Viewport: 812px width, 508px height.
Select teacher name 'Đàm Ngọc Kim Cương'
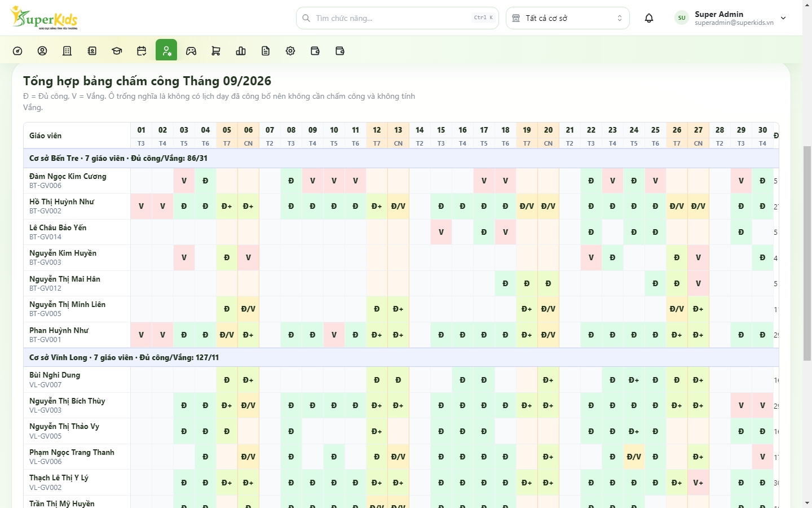pyautogui.click(x=68, y=176)
